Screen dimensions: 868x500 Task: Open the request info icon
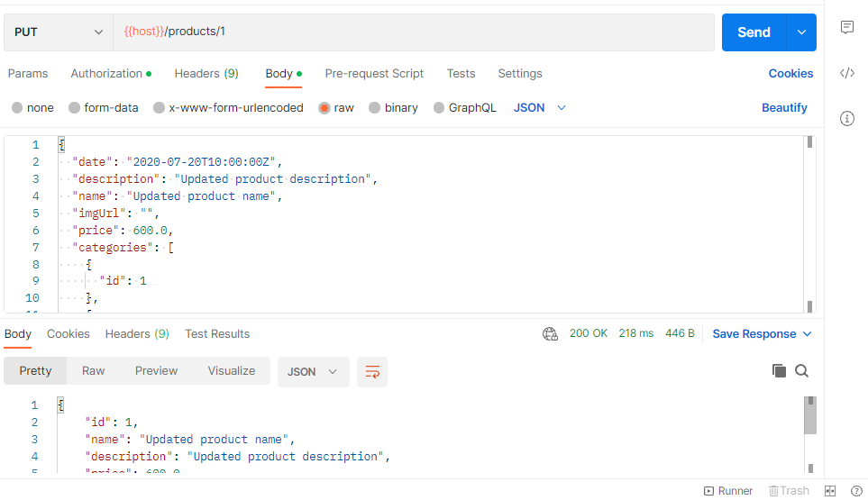click(847, 118)
